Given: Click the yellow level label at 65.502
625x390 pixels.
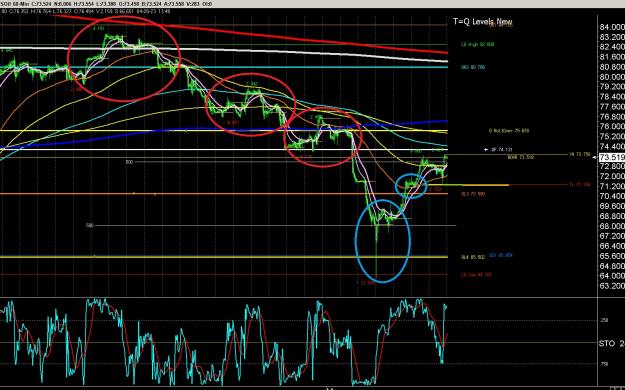Looking at the screenshot, I should click(x=473, y=257).
